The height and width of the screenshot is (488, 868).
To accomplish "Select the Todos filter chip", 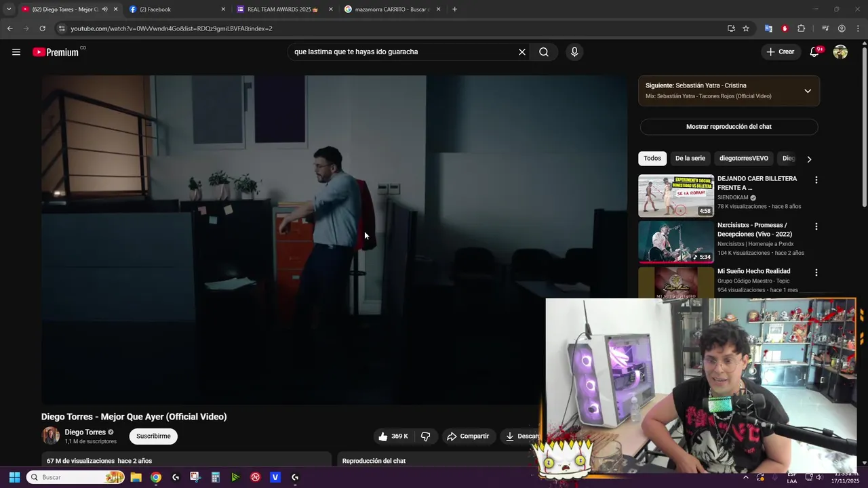I will (x=652, y=159).
